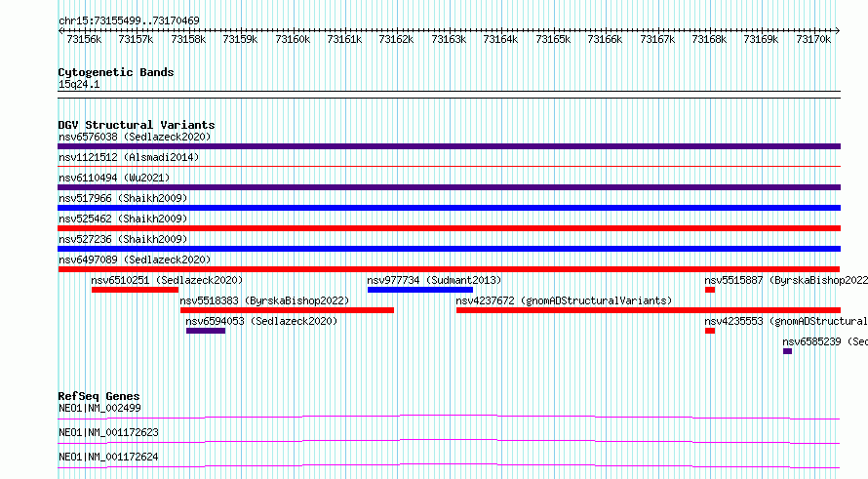This screenshot has width=868, height=479.
Task: Select the blue nsv527236 variant bar
Action: coord(449,249)
